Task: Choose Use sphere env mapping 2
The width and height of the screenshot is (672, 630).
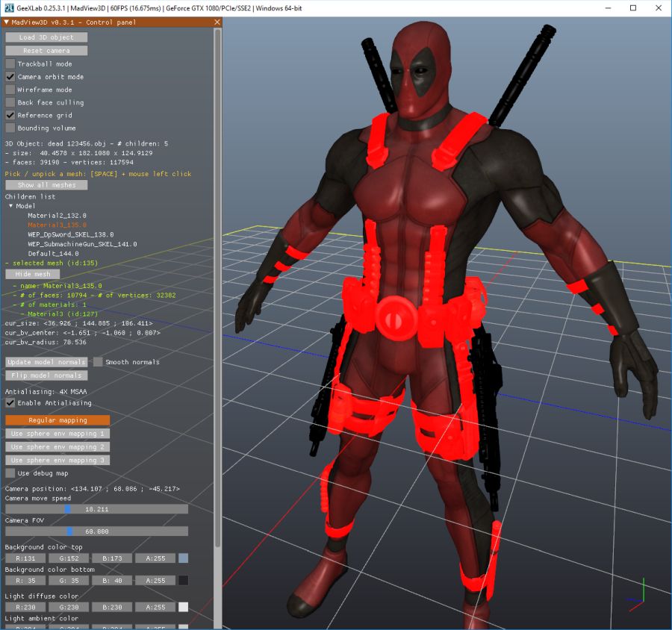Action: click(x=57, y=446)
